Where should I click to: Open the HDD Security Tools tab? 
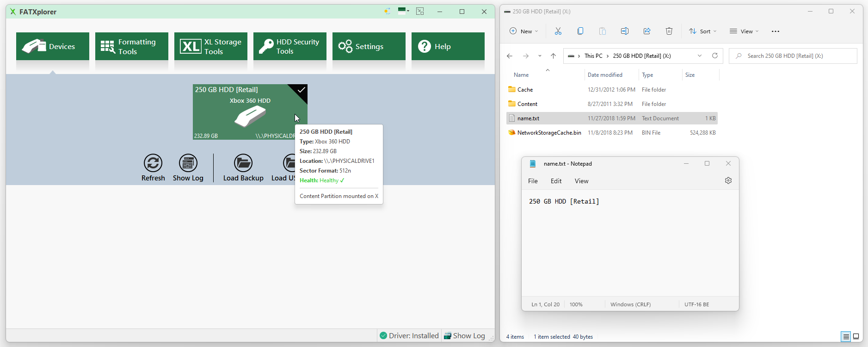pos(290,46)
